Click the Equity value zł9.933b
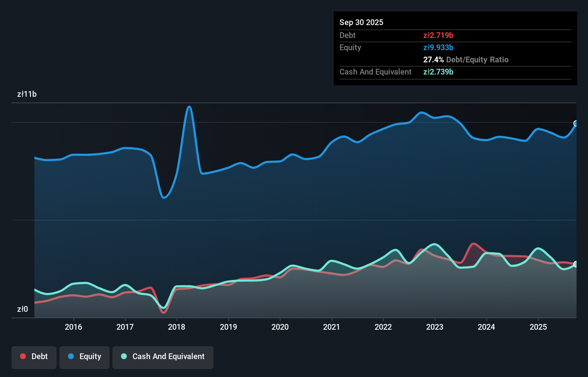 (x=438, y=47)
